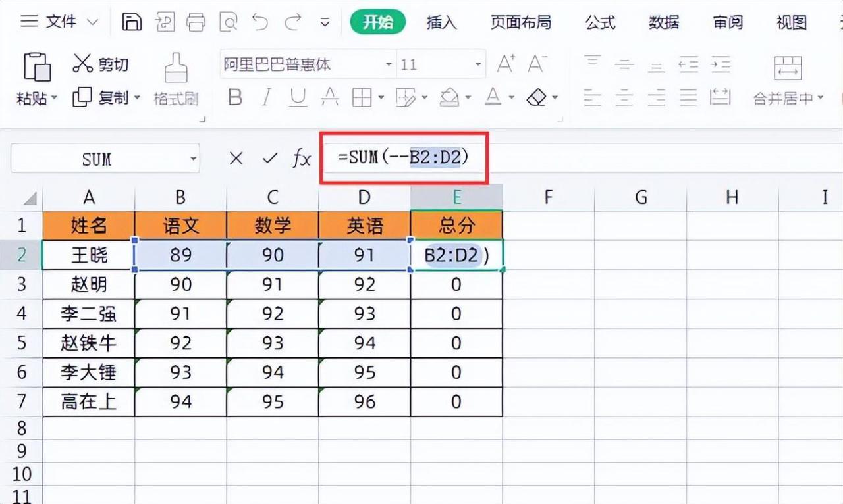Click the Paste clipboard icon

pyautogui.click(x=37, y=66)
